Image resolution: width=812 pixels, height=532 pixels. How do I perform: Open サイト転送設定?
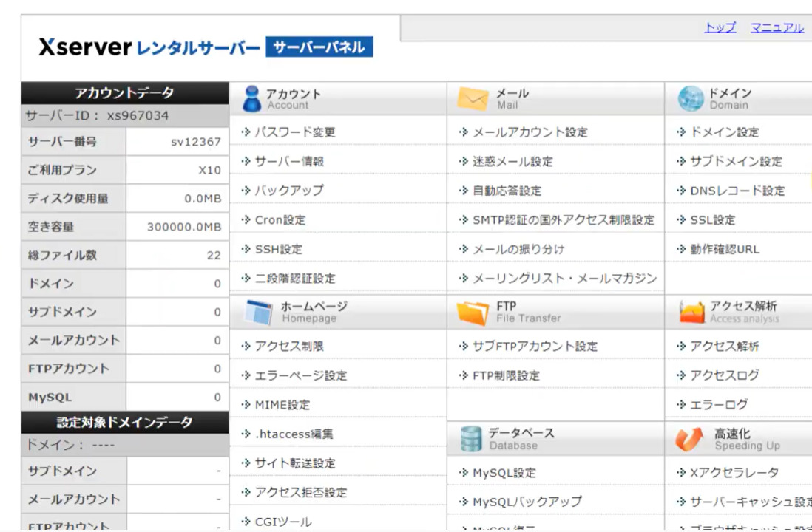[x=295, y=463]
